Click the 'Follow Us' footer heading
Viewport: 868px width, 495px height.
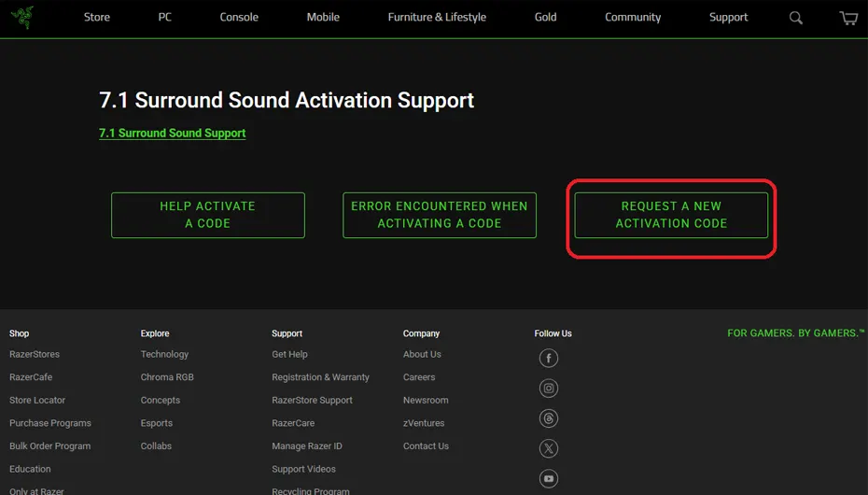[x=553, y=333]
